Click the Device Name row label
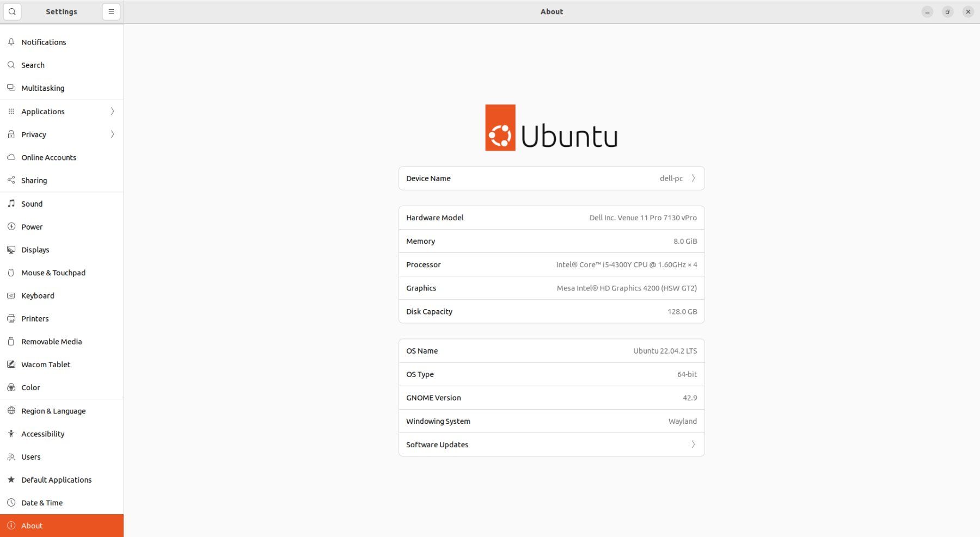Viewport: 980px width, 537px height. coord(428,178)
